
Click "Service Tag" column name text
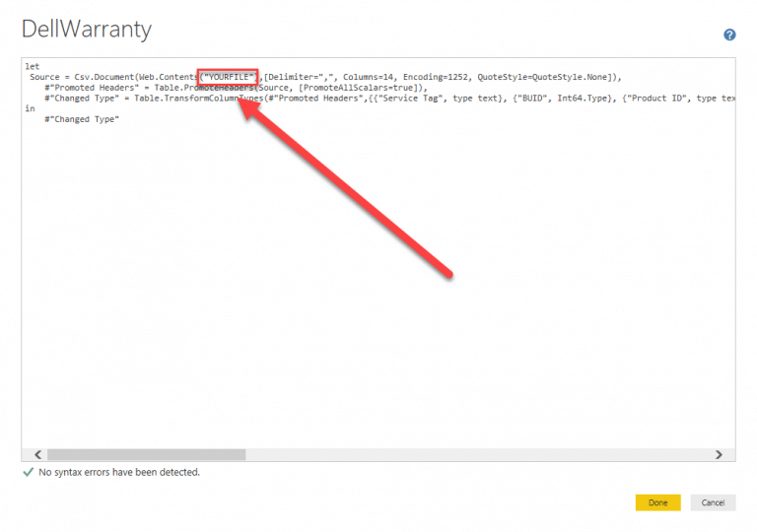pos(410,98)
